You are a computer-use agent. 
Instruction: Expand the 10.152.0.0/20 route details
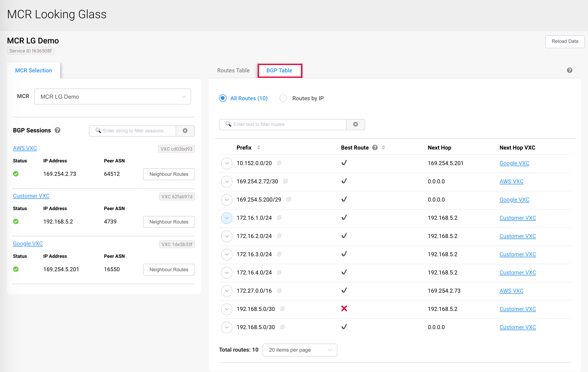click(x=227, y=163)
